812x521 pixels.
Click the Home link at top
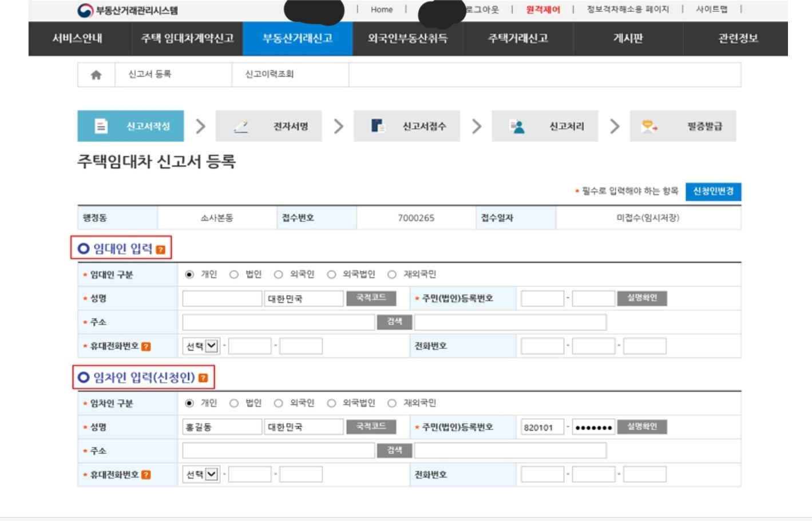382,10
